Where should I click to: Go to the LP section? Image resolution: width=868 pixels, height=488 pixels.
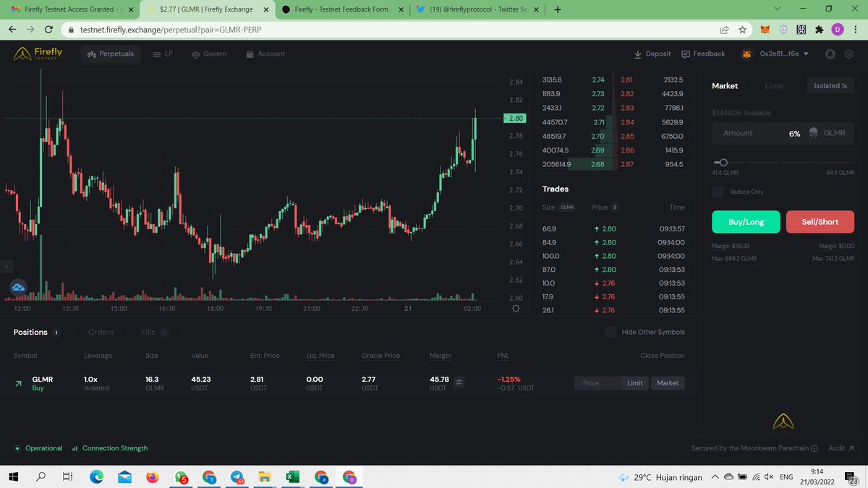coord(163,53)
